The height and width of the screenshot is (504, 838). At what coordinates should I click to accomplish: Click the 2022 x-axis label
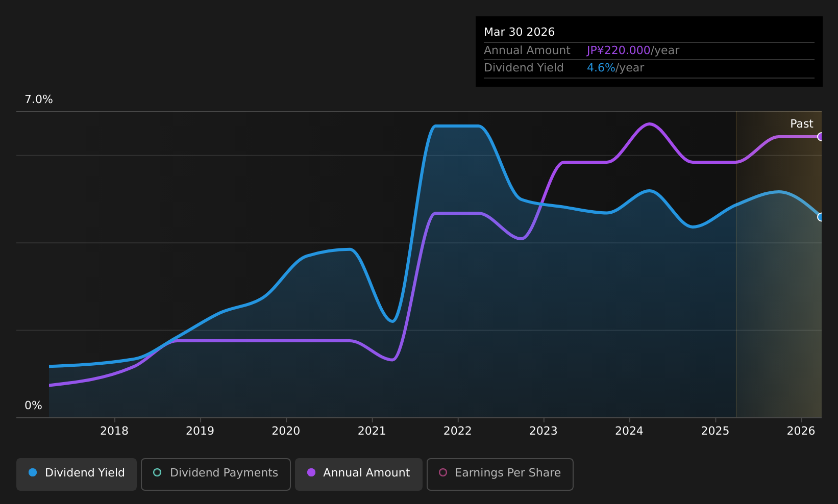pyautogui.click(x=458, y=431)
